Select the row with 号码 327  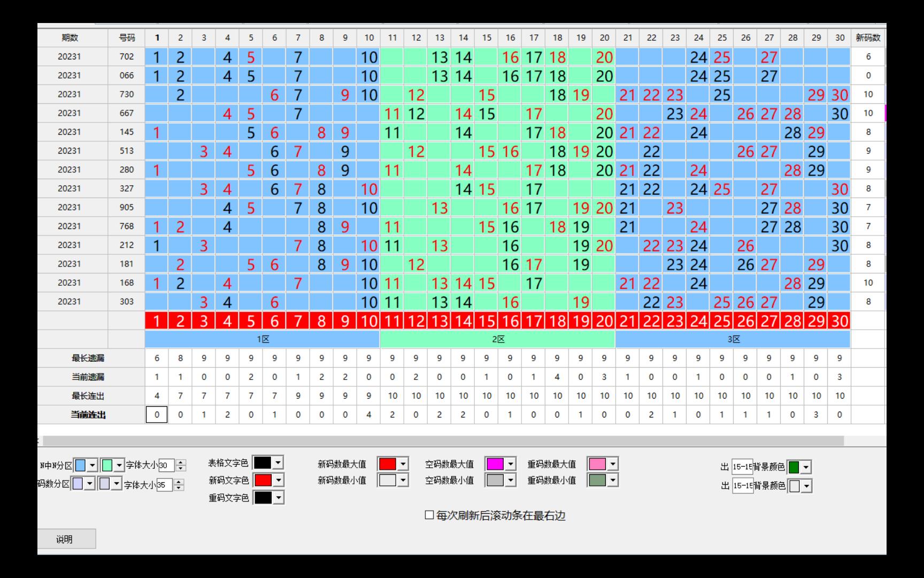click(x=461, y=188)
